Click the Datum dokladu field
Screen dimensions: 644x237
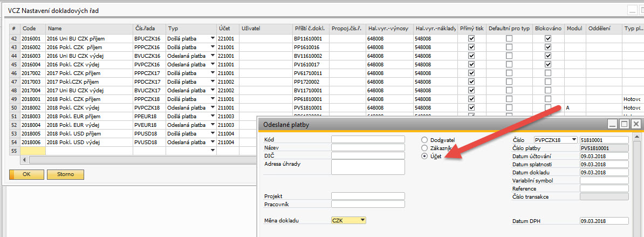[604, 172]
